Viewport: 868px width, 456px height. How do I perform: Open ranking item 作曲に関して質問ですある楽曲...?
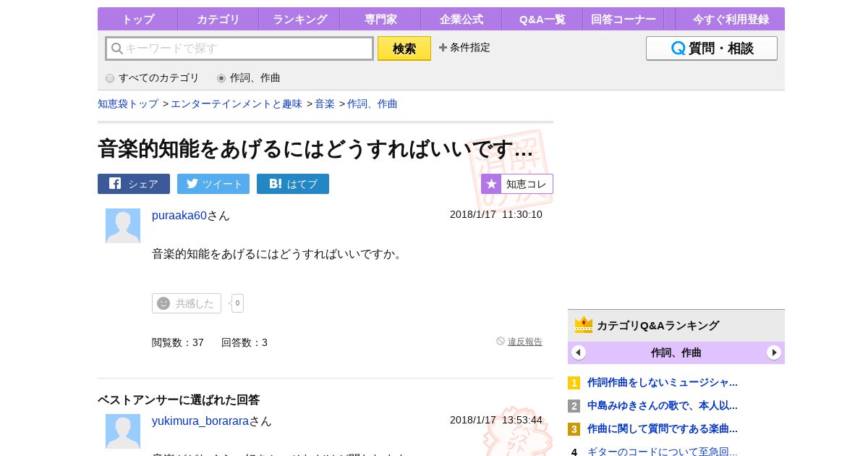coord(663,428)
